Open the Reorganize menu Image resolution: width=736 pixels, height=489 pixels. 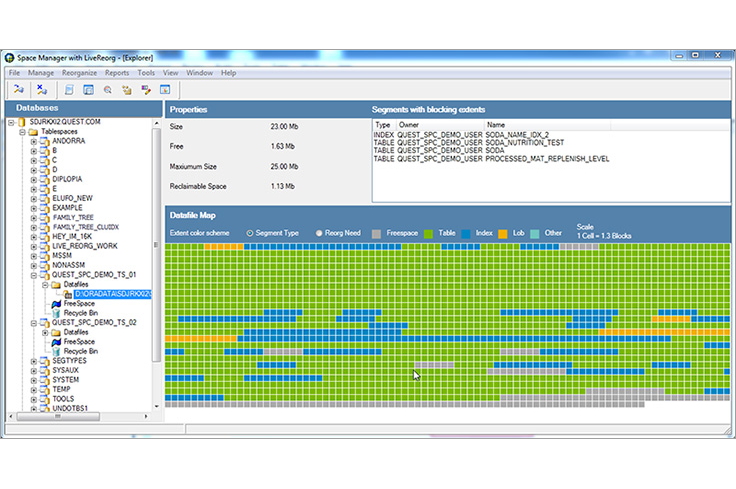(x=79, y=73)
